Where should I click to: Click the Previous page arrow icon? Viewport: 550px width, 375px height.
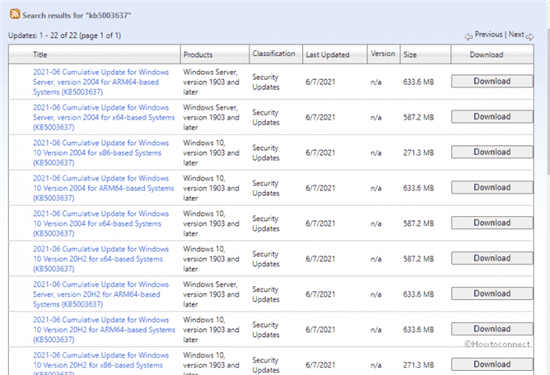(x=469, y=36)
